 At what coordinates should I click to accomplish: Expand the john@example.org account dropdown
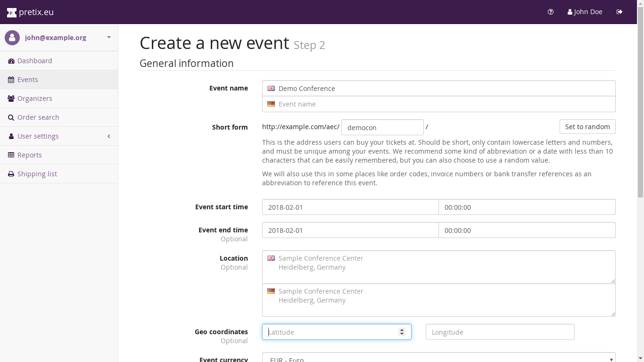(108, 37)
